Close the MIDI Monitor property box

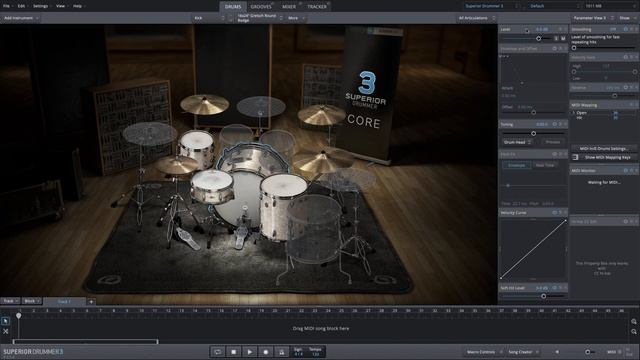coord(636,171)
